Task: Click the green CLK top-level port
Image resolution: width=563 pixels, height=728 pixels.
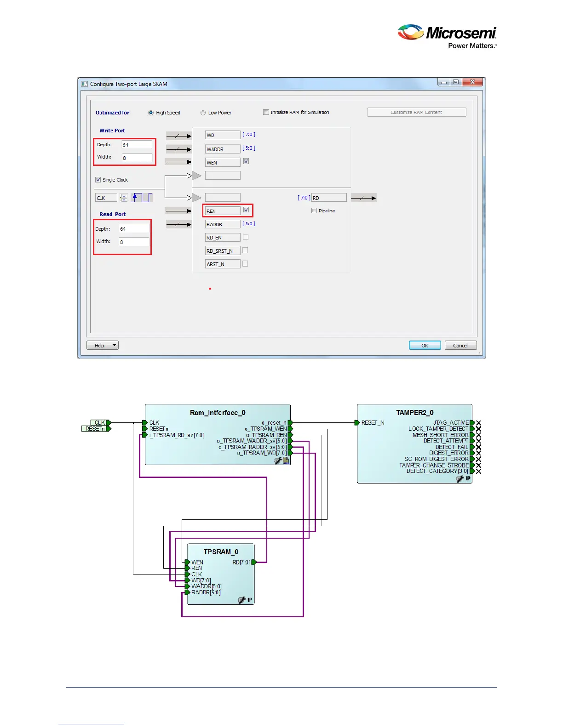Action: coord(101,423)
